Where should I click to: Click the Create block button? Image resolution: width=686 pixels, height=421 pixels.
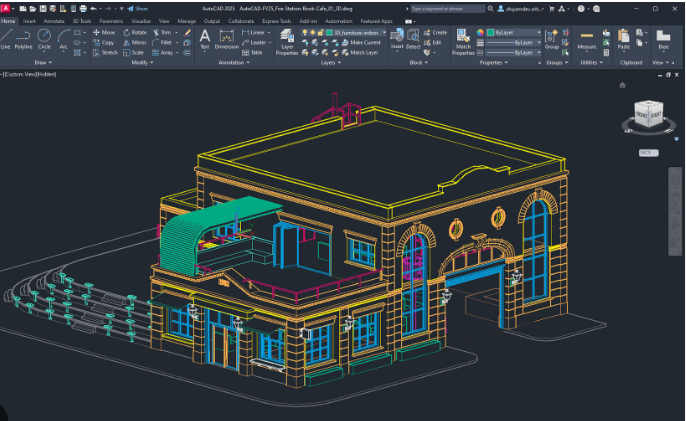435,32
